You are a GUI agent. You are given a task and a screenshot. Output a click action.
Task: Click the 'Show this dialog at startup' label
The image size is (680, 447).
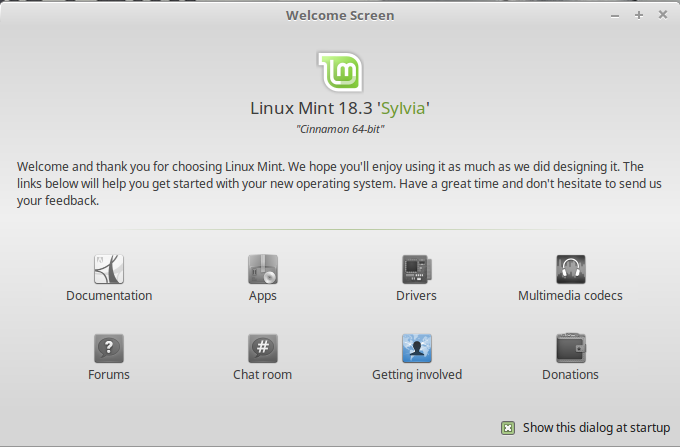(596, 428)
